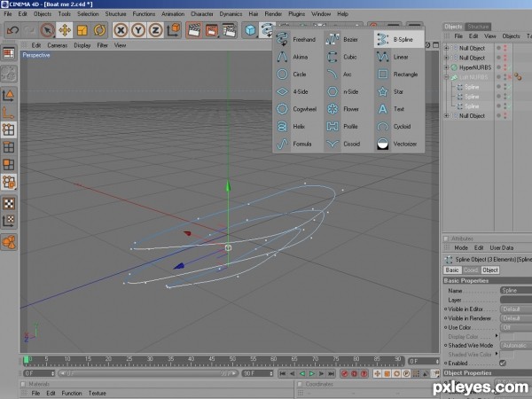Open the viewport Cameras menu
The height and width of the screenshot is (399, 532).
pyautogui.click(x=58, y=45)
